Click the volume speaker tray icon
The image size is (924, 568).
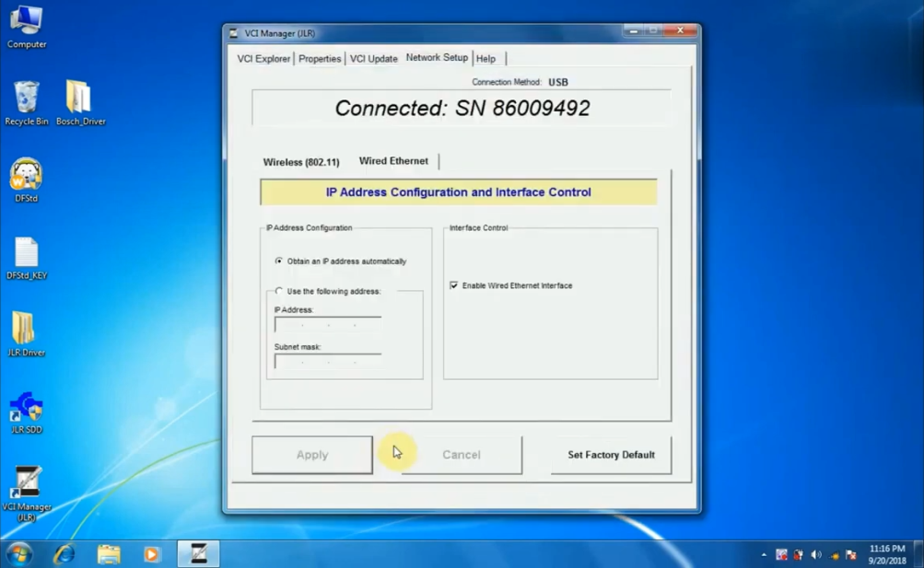(816, 554)
